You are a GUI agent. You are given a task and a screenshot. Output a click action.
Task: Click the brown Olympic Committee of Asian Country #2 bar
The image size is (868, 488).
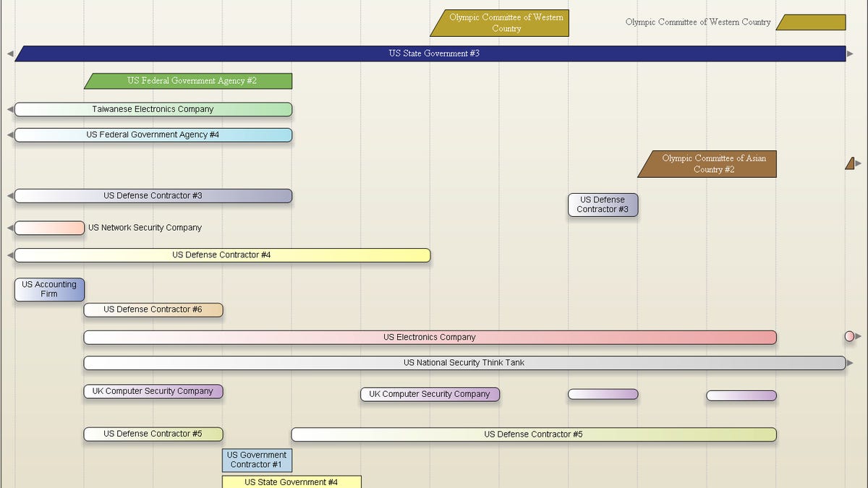(709, 163)
